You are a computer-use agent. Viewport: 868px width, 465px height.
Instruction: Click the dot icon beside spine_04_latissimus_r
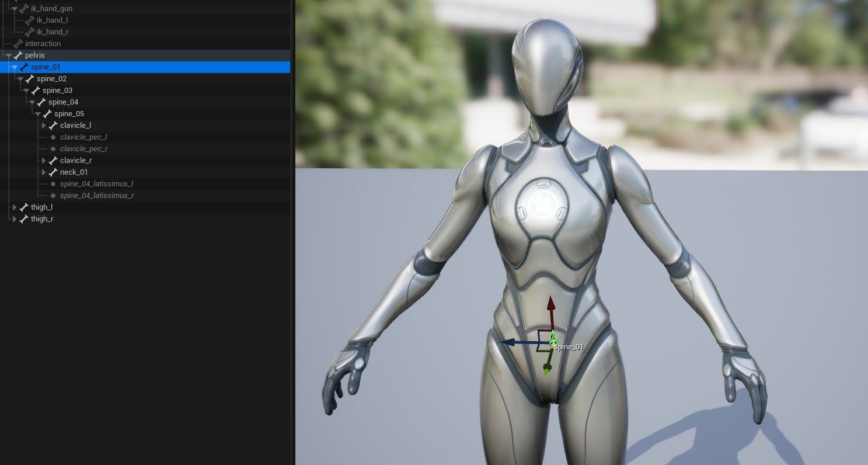(53, 196)
